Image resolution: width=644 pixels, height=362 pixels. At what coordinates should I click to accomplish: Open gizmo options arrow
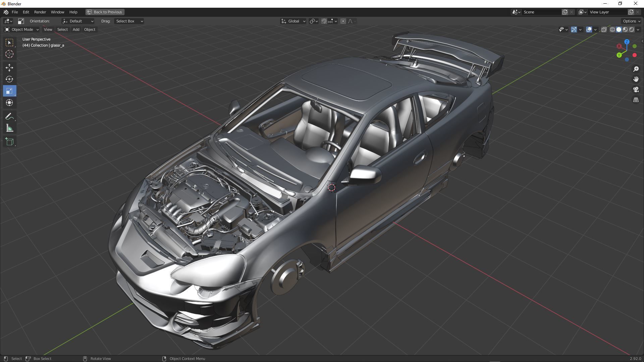point(580,29)
